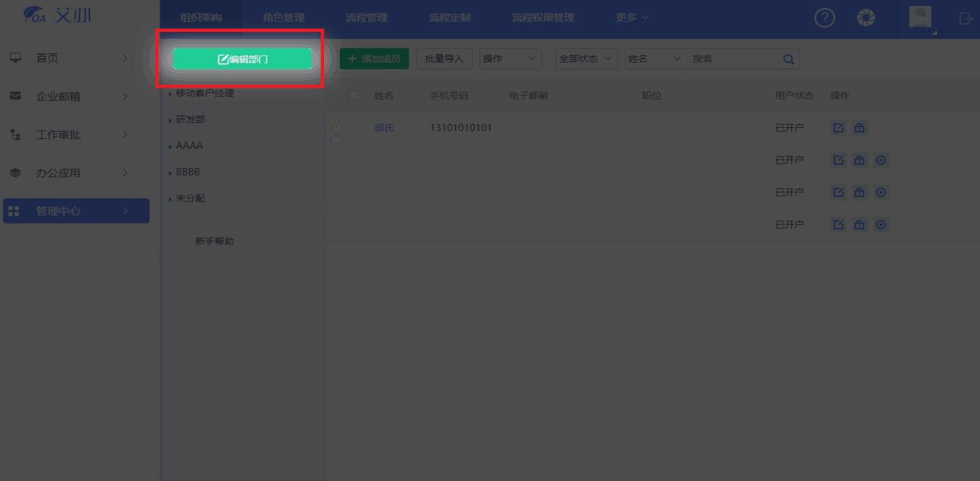Open the 操作 dropdown
980x481 pixels.
click(x=511, y=59)
